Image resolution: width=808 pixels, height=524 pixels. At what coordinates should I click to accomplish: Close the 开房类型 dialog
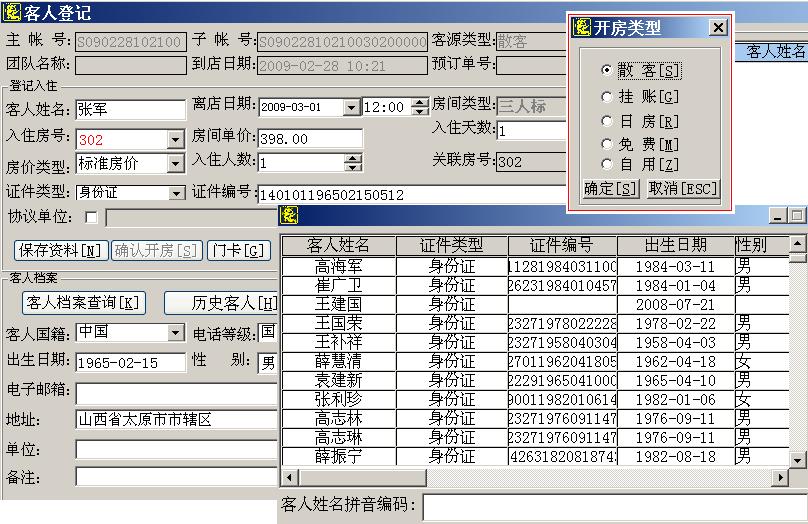(717, 28)
